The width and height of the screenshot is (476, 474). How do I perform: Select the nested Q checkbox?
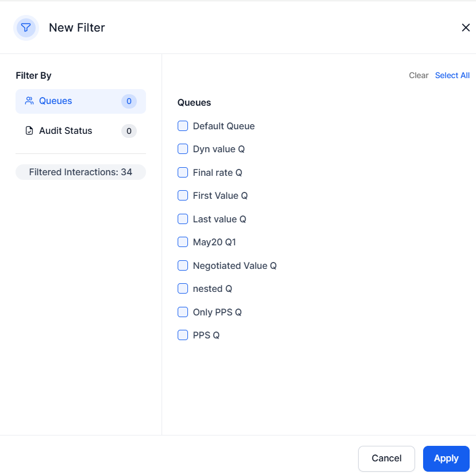(x=182, y=288)
